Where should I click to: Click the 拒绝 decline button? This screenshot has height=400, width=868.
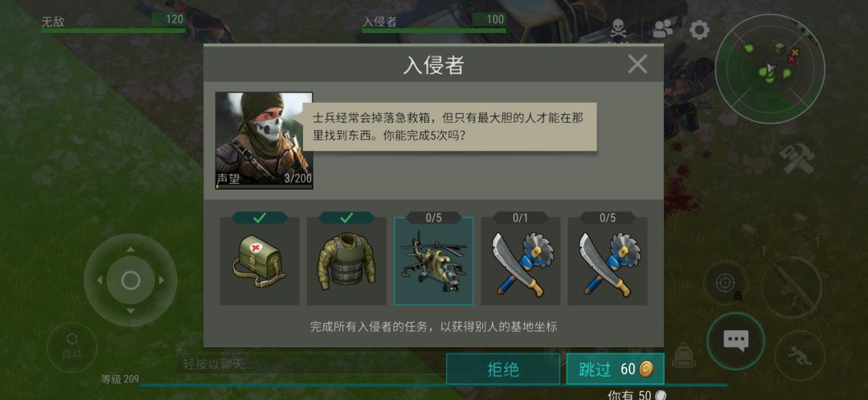pyautogui.click(x=503, y=369)
